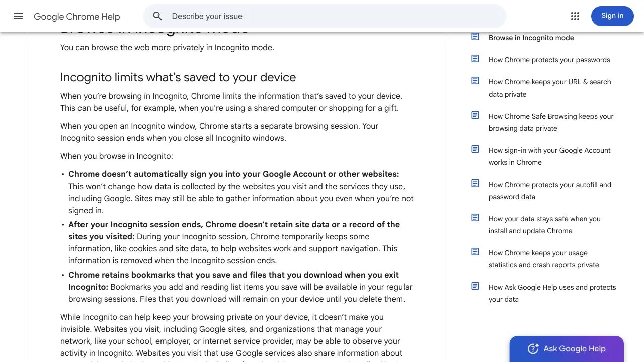Open How your data stays safe link
The image size is (644, 362).
point(544,225)
